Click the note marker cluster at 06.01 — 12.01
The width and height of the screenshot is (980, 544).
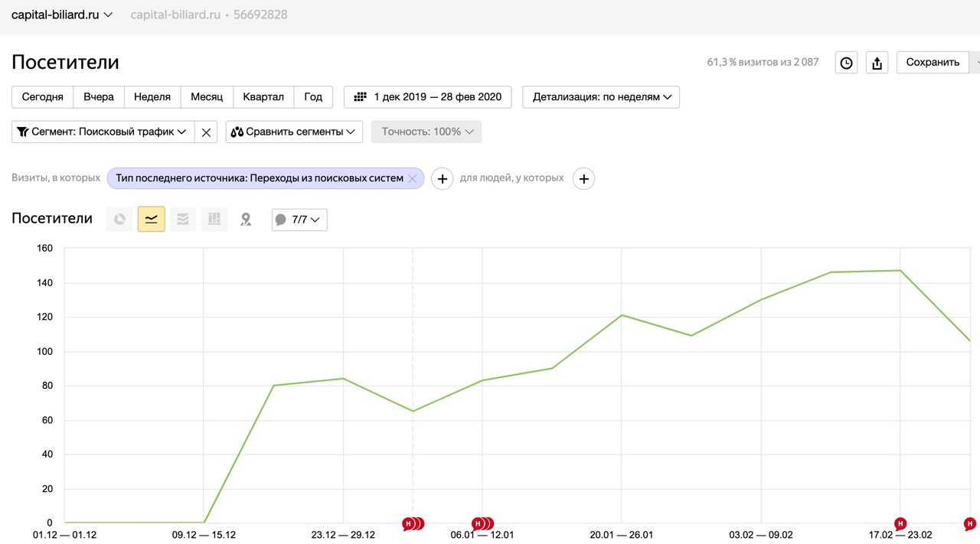(x=483, y=524)
